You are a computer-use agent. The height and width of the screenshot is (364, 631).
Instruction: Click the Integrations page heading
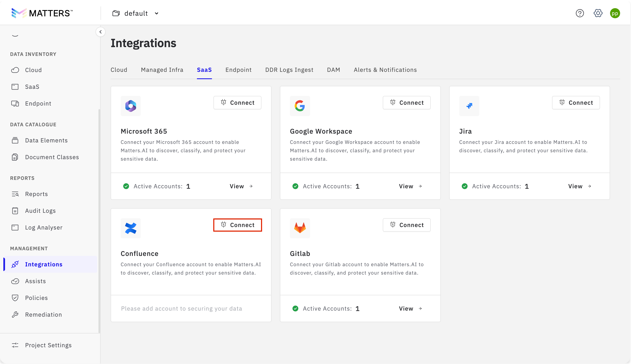point(144,43)
